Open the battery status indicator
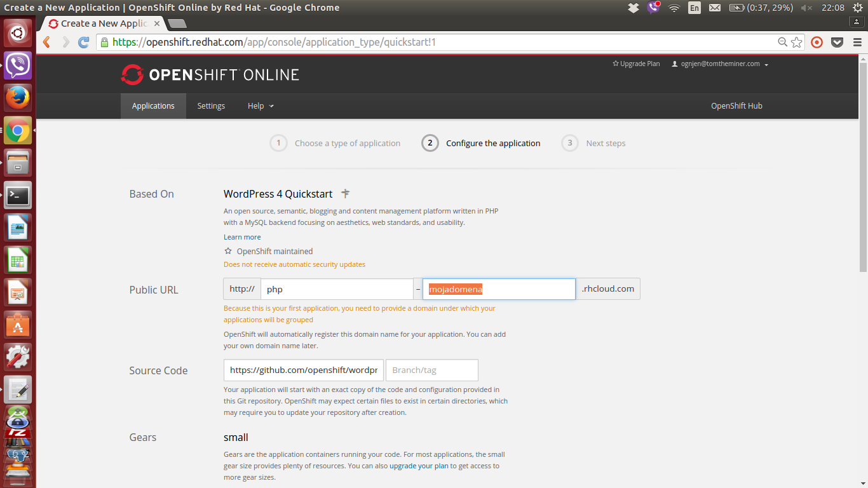Viewport: 868px width, 488px height. pyautogui.click(x=760, y=8)
